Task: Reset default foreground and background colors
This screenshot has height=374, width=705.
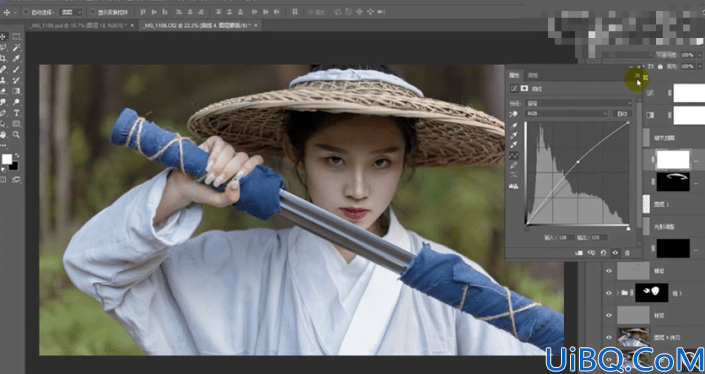Action: point(3,170)
